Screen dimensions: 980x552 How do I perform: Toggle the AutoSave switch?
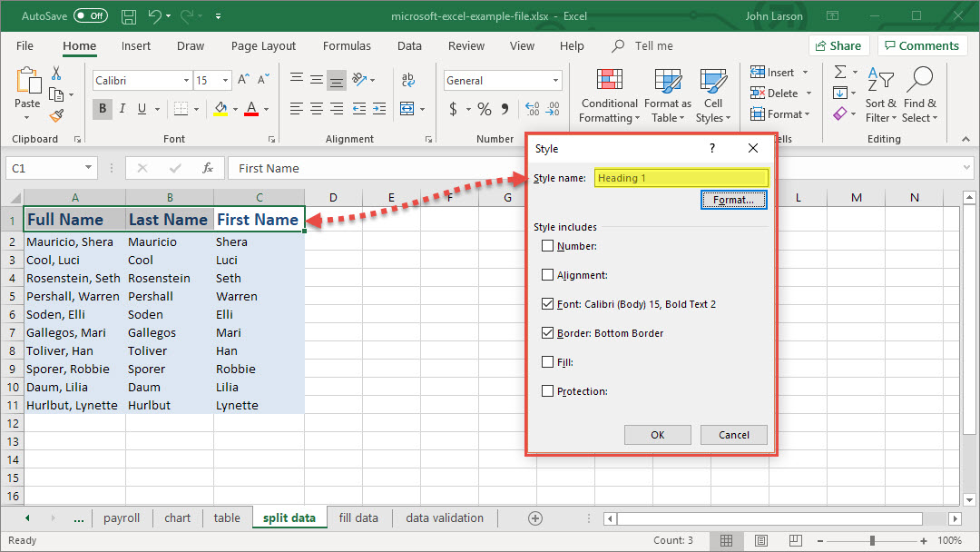pos(90,16)
